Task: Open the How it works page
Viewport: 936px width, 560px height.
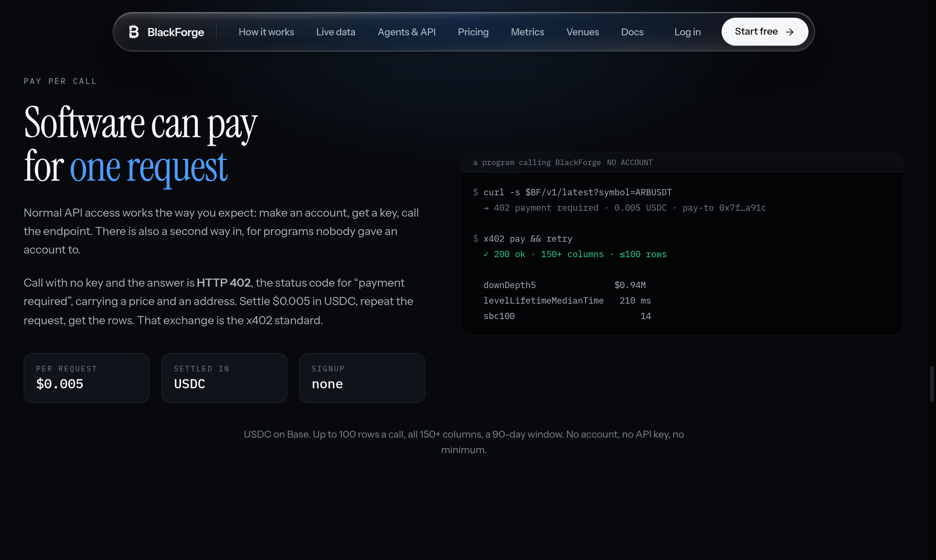Action: [x=266, y=32]
